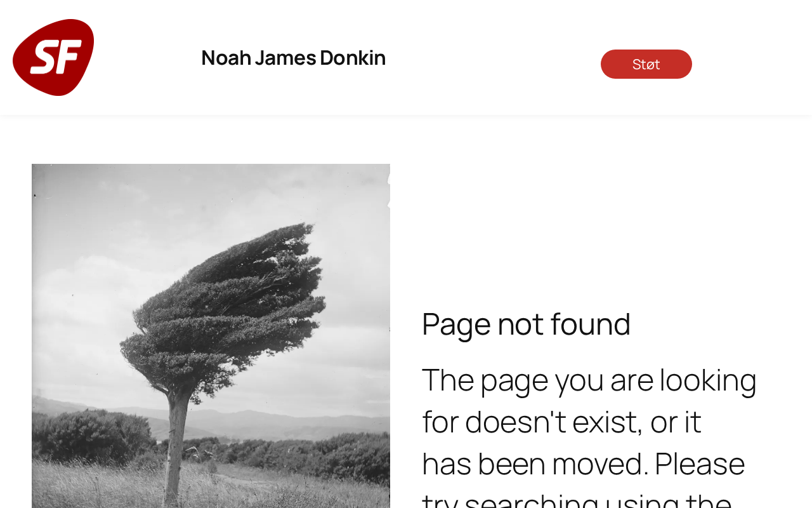Click the red Støt button
Image resolution: width=812 pixels, height=508 pixels.
point(646,64)
